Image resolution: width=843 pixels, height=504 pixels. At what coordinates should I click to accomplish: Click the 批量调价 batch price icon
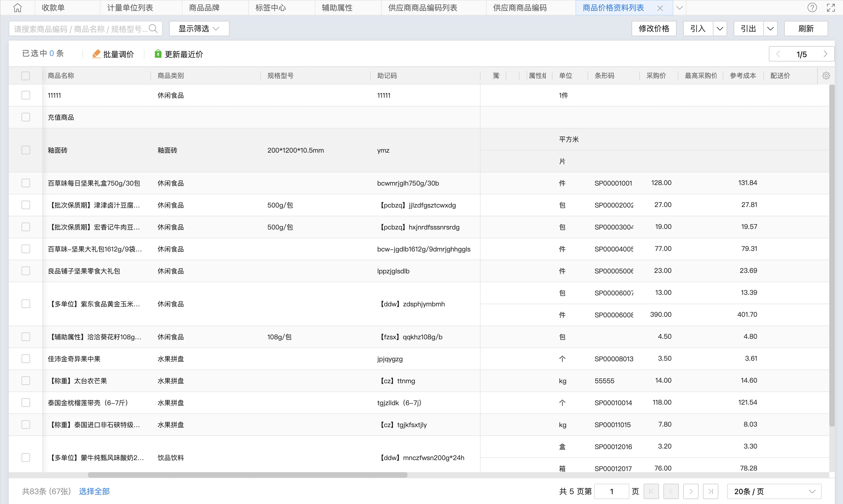coord(96,54)
